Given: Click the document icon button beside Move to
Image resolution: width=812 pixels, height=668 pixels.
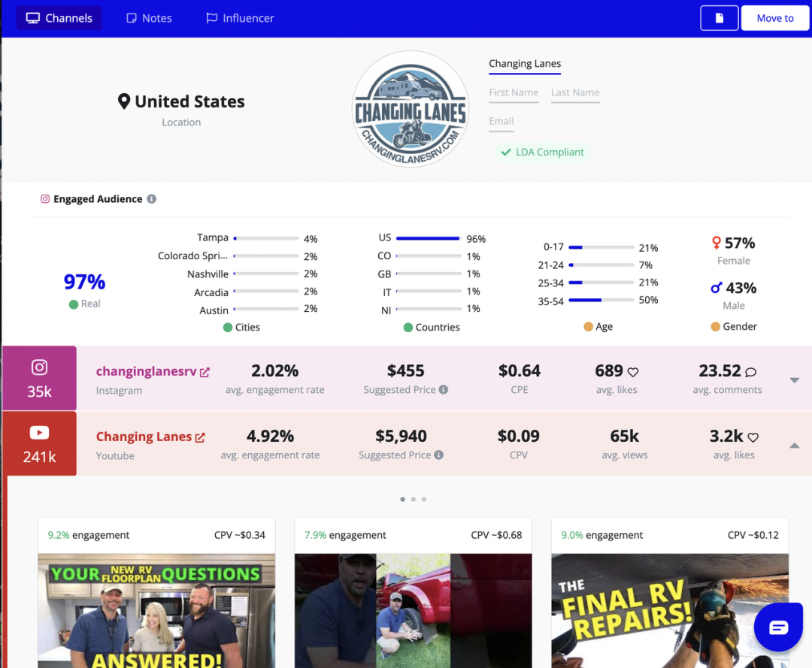Looking at the screenshot, I should [719, 18].
